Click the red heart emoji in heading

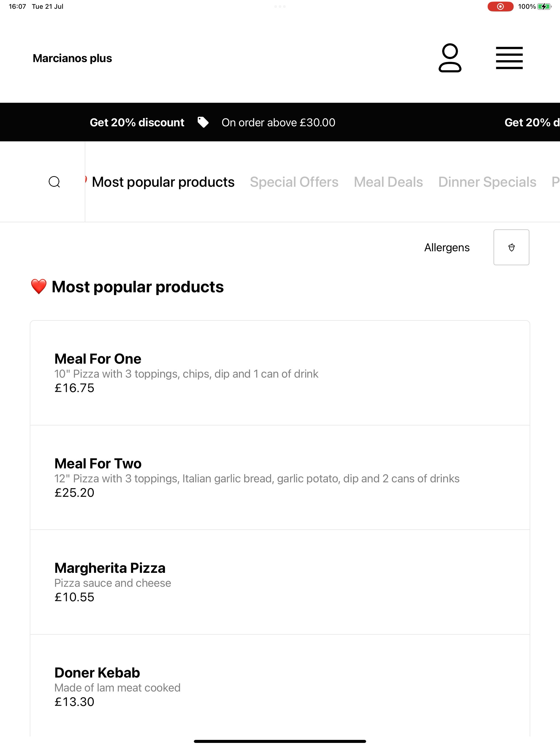coord(39,287)
